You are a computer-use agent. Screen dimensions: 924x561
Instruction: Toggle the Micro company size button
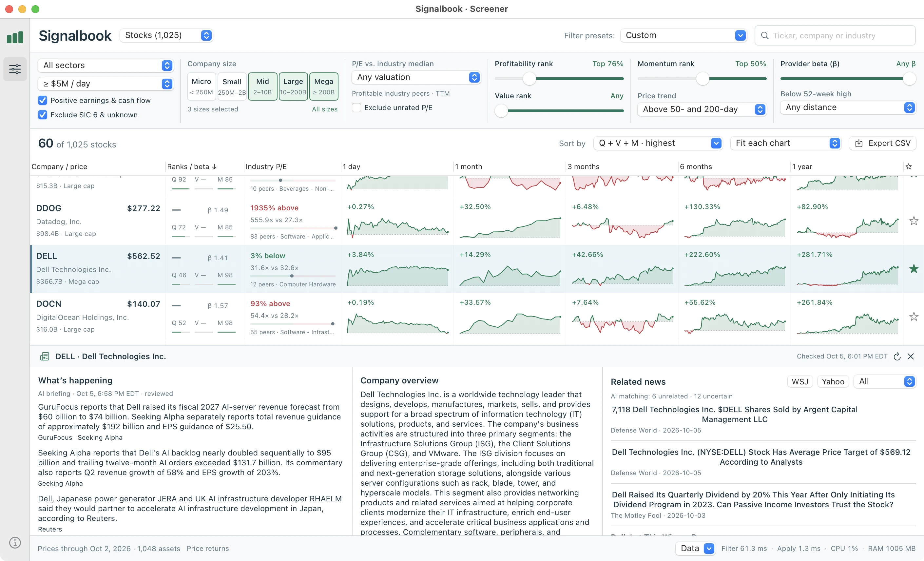point(202,86)
